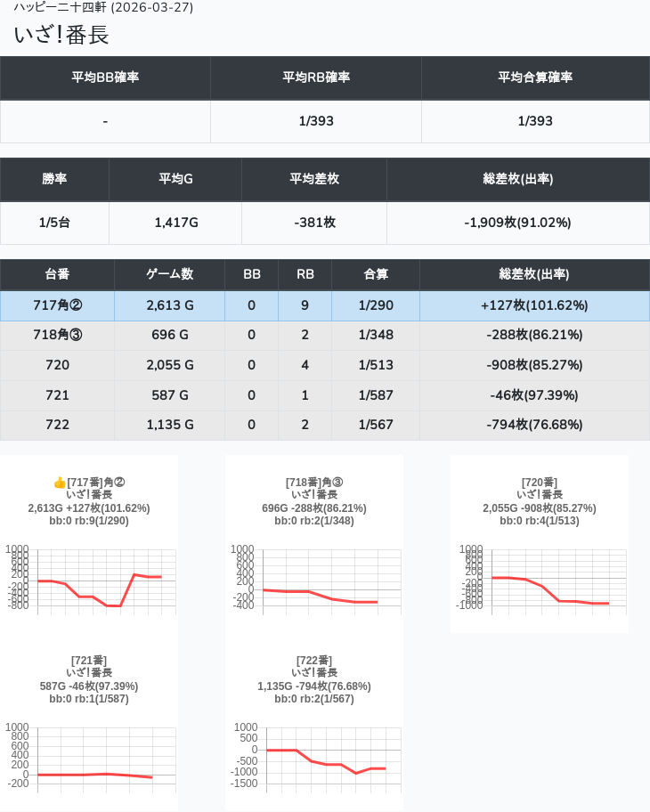
Task: Sort by the 台番 column header
Action: click(x=57, y=274)
